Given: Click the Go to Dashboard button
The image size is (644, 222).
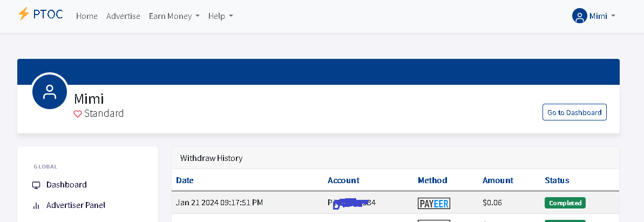Looking at the screenshot, I should click(x=574, y=112).
